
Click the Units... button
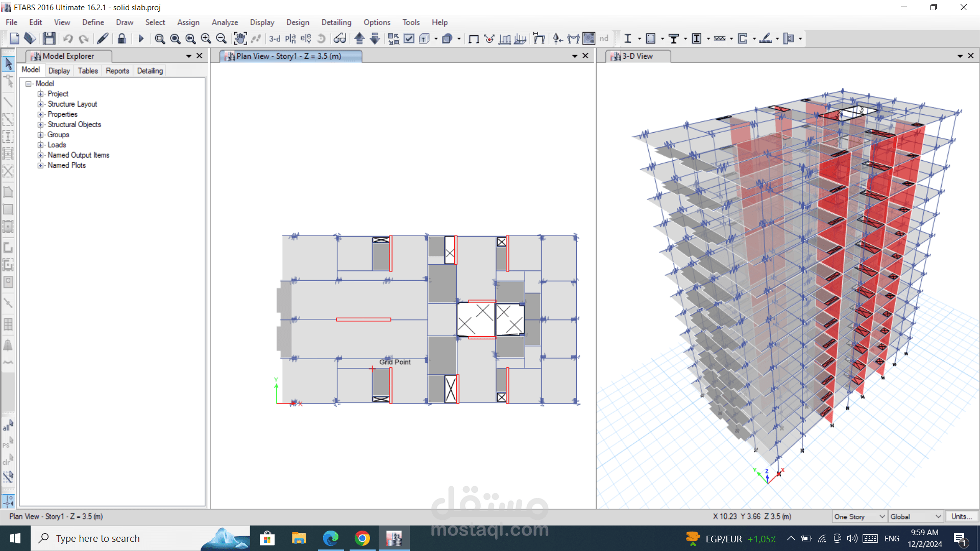click(x=962, y=517)
